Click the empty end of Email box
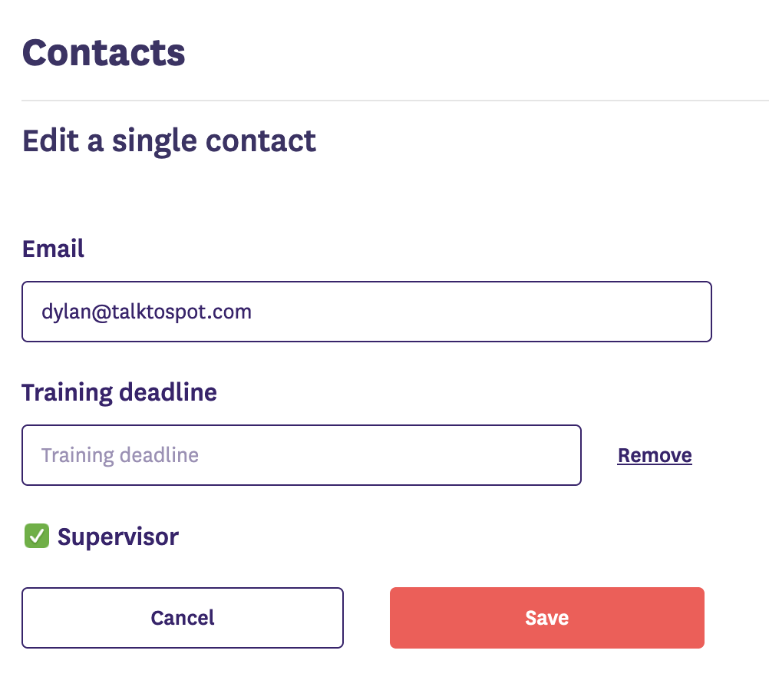769x700 pixels. 537,312
